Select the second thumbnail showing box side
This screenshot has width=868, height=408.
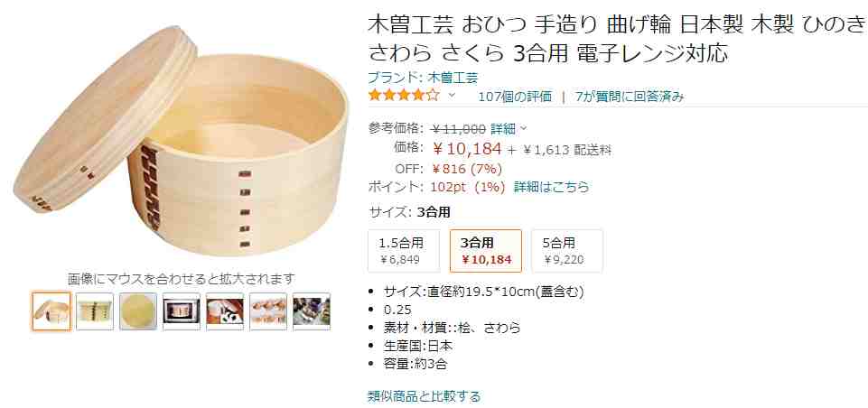pyautogui.click(x=95, y=311)
